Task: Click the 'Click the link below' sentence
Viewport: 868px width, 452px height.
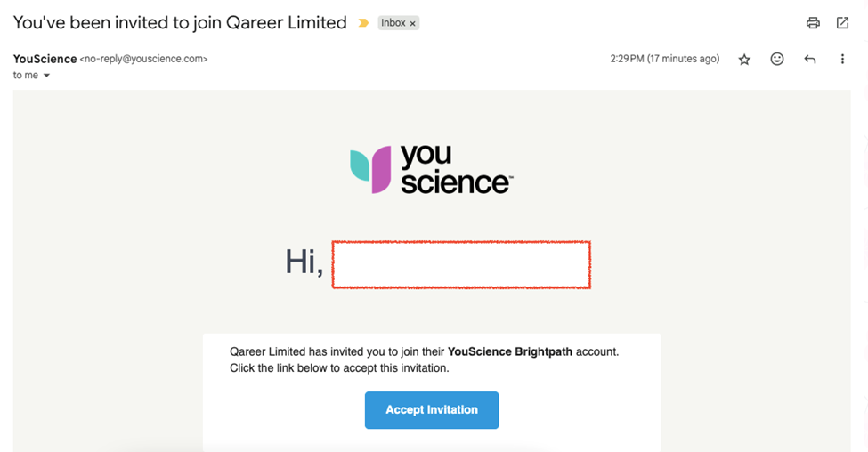Action: click(339, 367)
